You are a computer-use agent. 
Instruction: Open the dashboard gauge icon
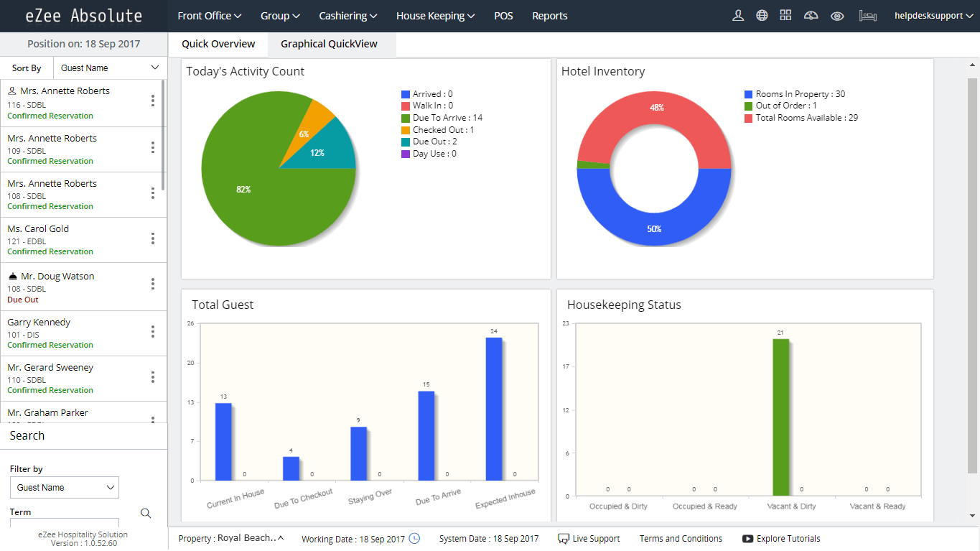point(811,16)
